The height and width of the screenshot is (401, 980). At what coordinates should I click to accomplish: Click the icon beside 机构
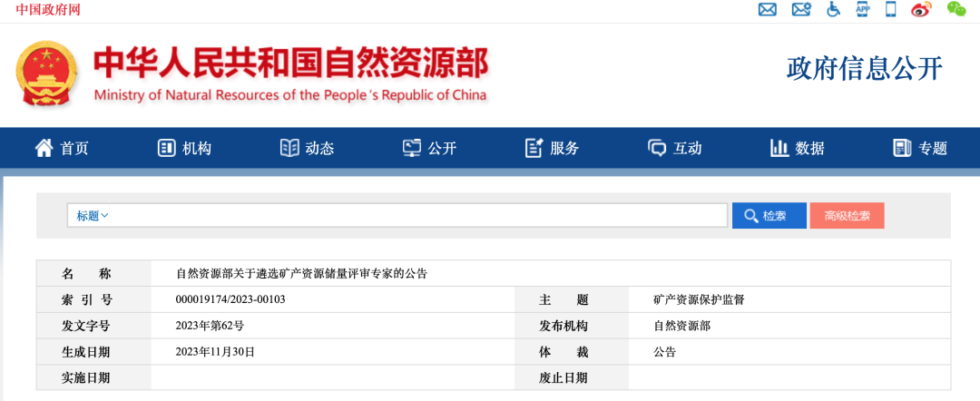click(166, 148)
